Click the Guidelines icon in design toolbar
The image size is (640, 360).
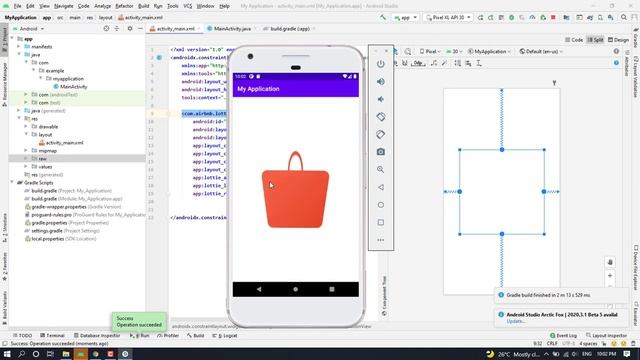point(479,63)
